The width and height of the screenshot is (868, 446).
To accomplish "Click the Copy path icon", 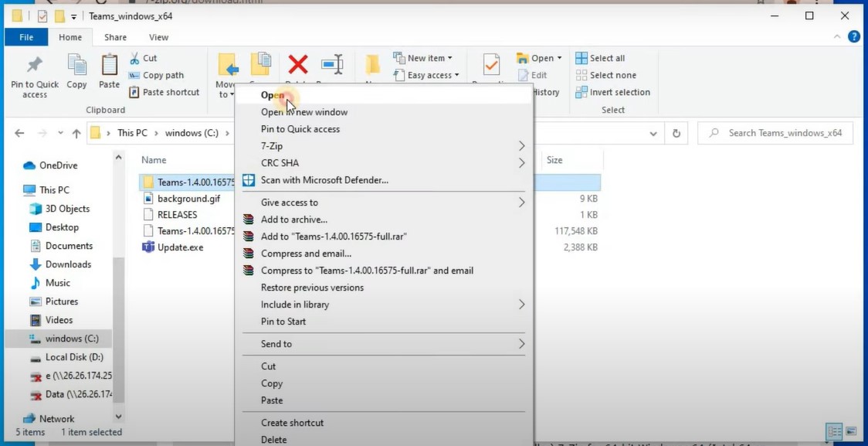I will pyautogui.click(x=135, y=75).
